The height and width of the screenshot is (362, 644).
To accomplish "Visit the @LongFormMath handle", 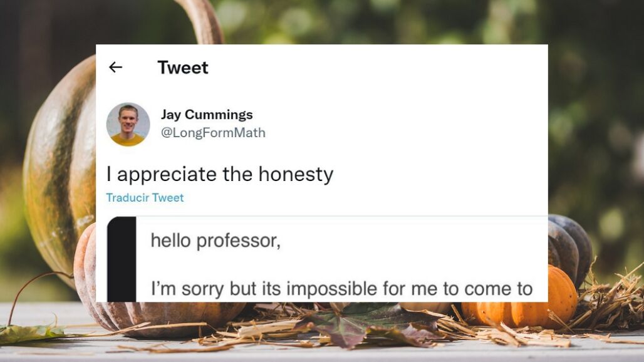I will coord(213,133).
